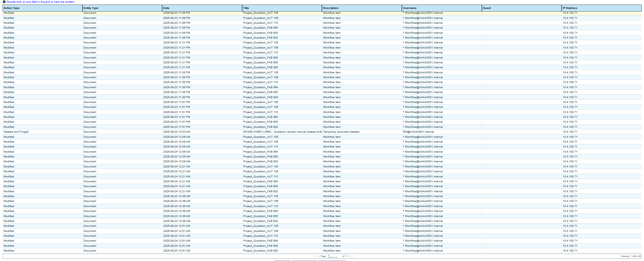Select Project_Quotation_AUT 110 in the 11:36 PM group

click(282, 82)
